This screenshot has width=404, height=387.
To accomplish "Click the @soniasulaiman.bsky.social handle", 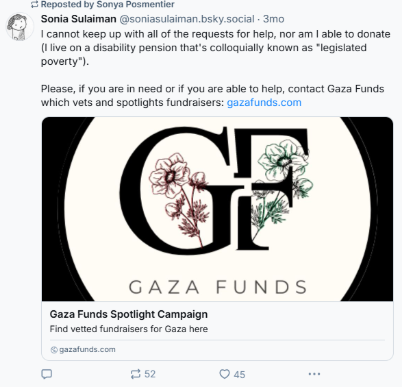I will pos(187,19).
